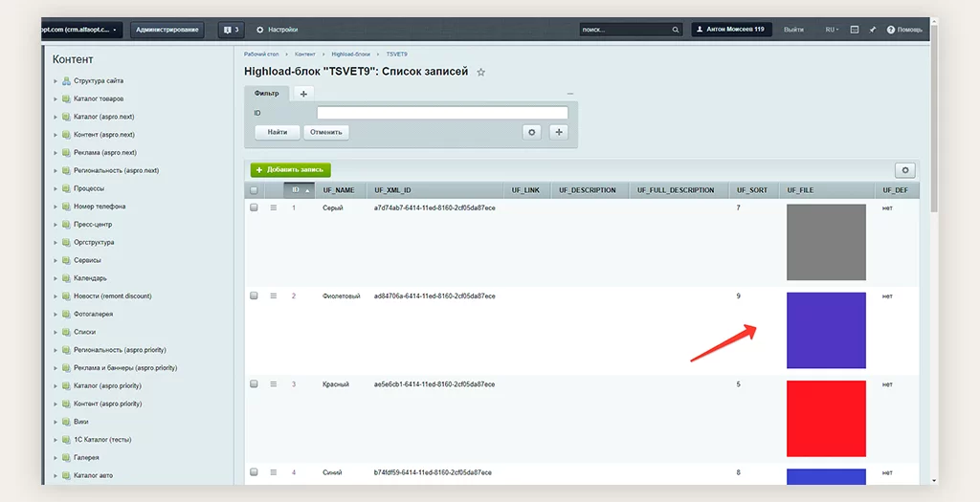
Task: Click the pin icon in the top bar
Action: [x=873, y=30]
